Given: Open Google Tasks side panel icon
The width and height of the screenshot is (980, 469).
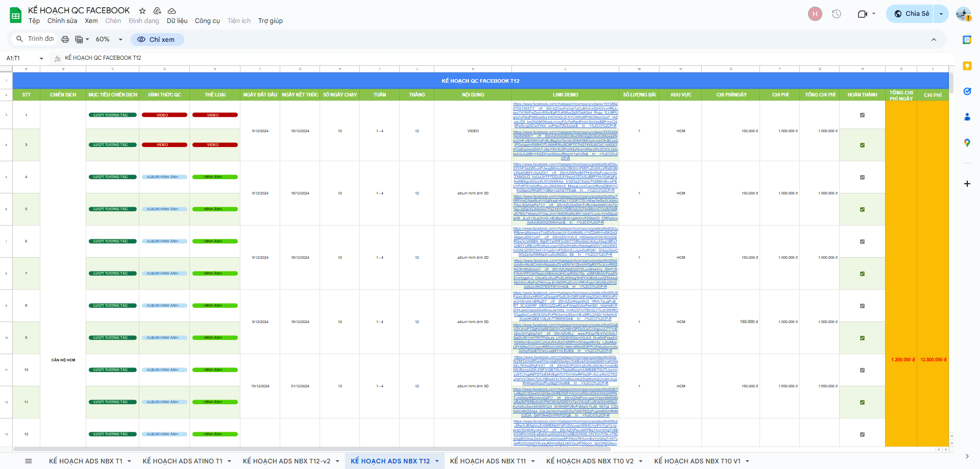Looking at the screenshot, I should pyautogui.click(x=967, y=91).
